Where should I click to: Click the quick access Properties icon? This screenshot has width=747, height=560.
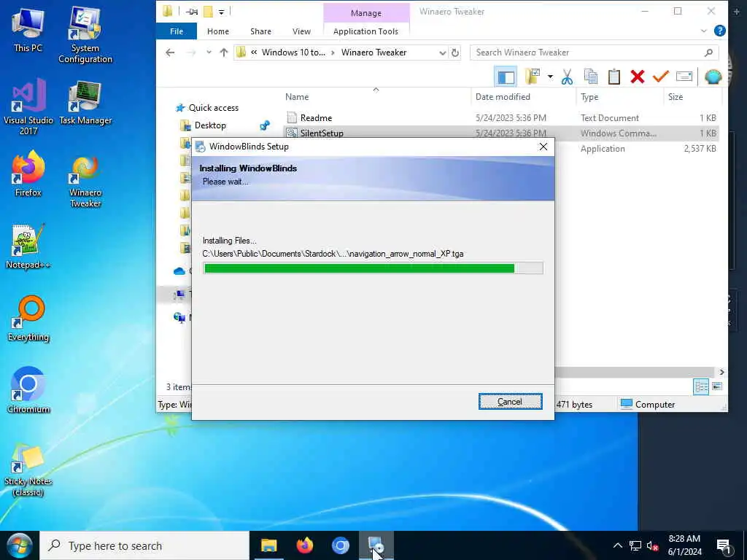point(192,12)
